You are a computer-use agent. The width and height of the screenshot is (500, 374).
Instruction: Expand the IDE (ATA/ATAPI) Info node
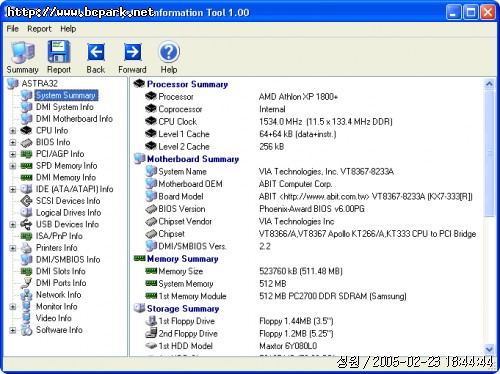[13, 189]
